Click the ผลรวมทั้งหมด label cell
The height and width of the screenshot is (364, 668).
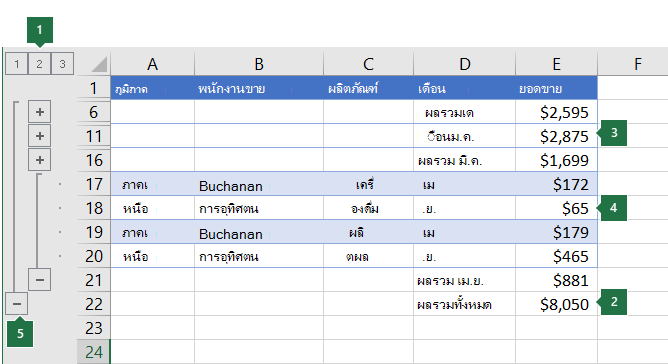(464, 304)
